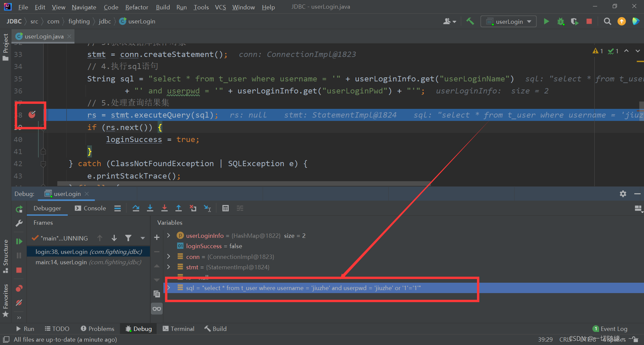This screenshot has width=644, height=345.
Task: Toggle Mute Breakpoints in debug sidebar
Action: pyautogui.click(x=19, y=303)
